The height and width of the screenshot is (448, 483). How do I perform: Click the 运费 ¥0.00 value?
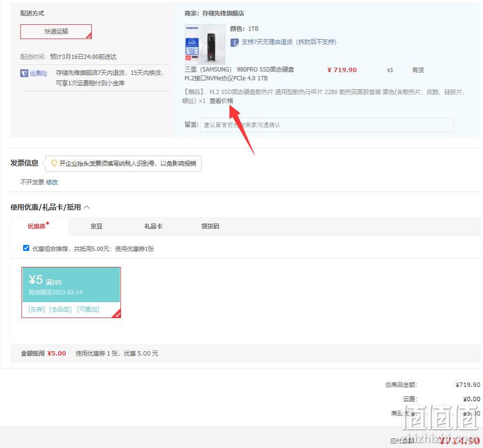click(471, 400)
